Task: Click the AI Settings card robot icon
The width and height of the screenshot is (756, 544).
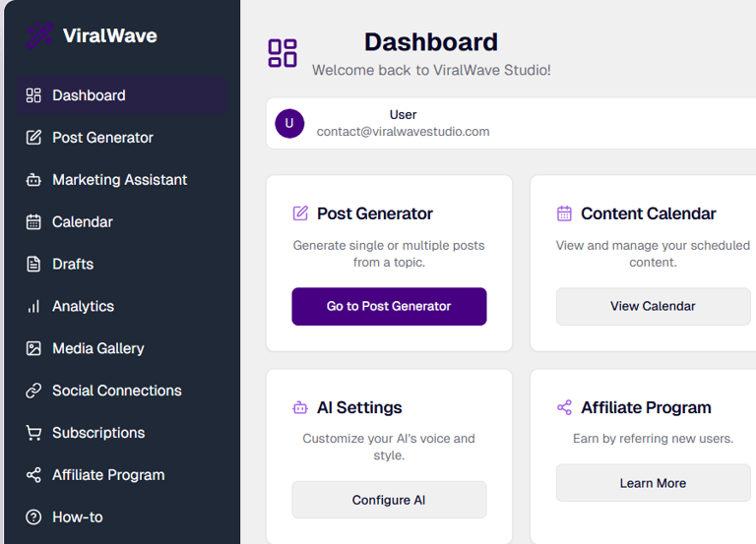Action: click(300, 407)
